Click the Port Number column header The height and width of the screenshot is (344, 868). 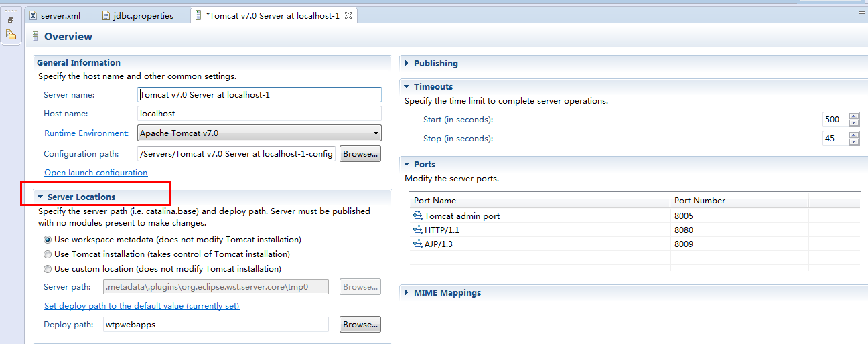click(739, 201)
